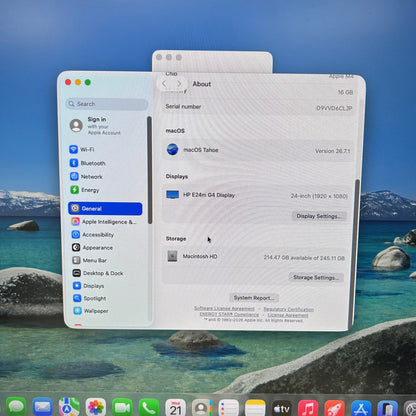Open the License Agreement link
This screenshot has width=416, height=416.
point(288,315)
